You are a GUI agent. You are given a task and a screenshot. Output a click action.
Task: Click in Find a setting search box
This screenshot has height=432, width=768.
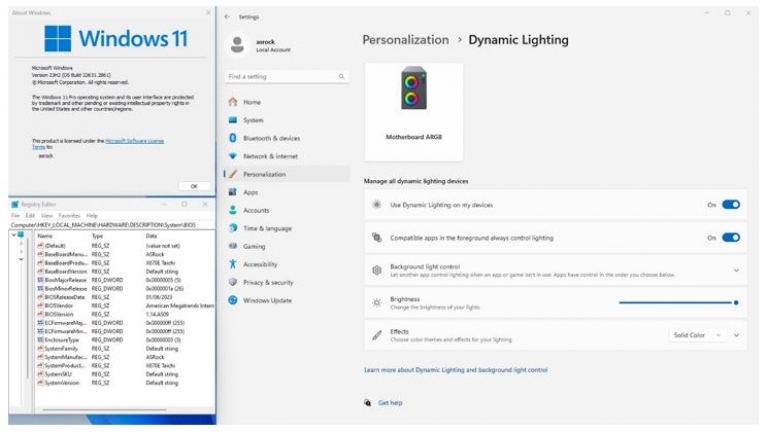(x=287, y=76)
